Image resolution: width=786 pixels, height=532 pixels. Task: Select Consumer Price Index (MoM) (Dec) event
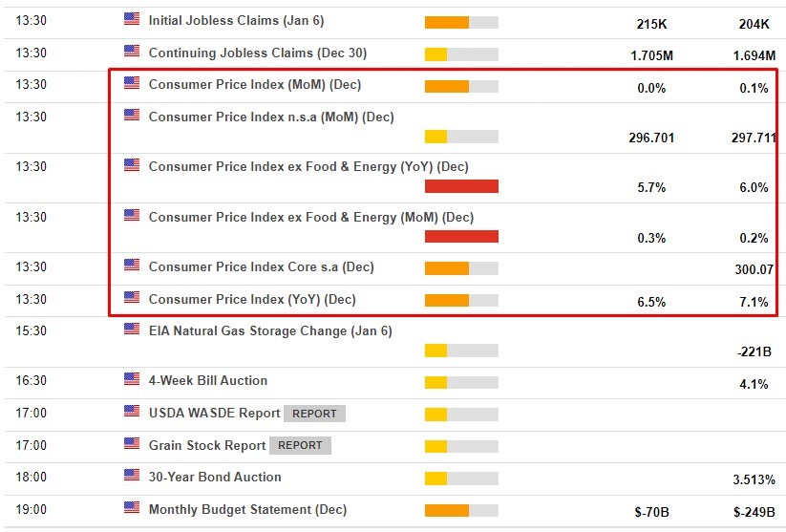click(x=254, y=85)
